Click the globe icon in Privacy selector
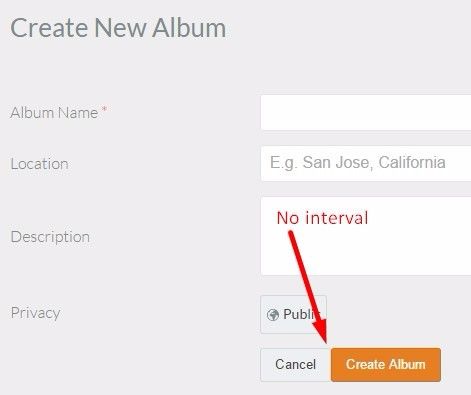 coord(273,315)
